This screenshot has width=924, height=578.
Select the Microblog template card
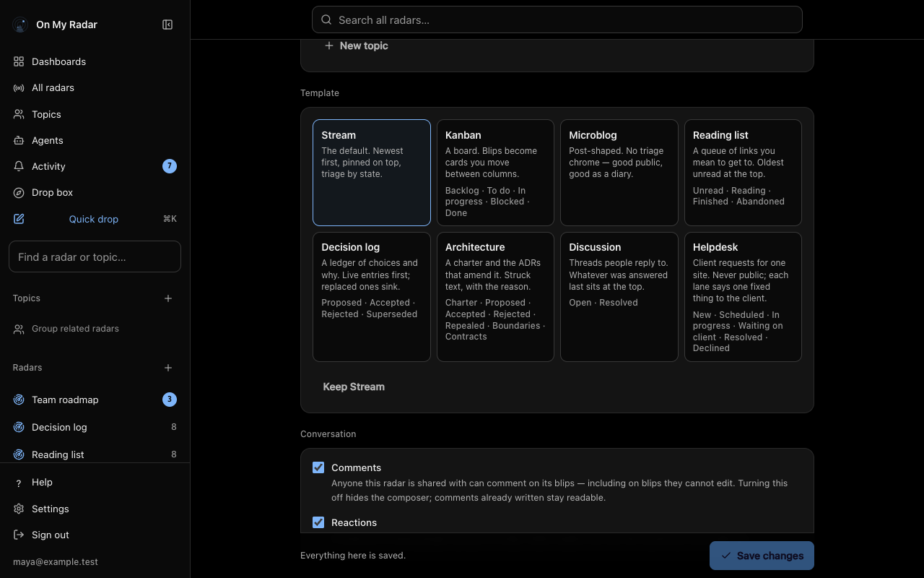pyautogui.click(x=619, y=173)
